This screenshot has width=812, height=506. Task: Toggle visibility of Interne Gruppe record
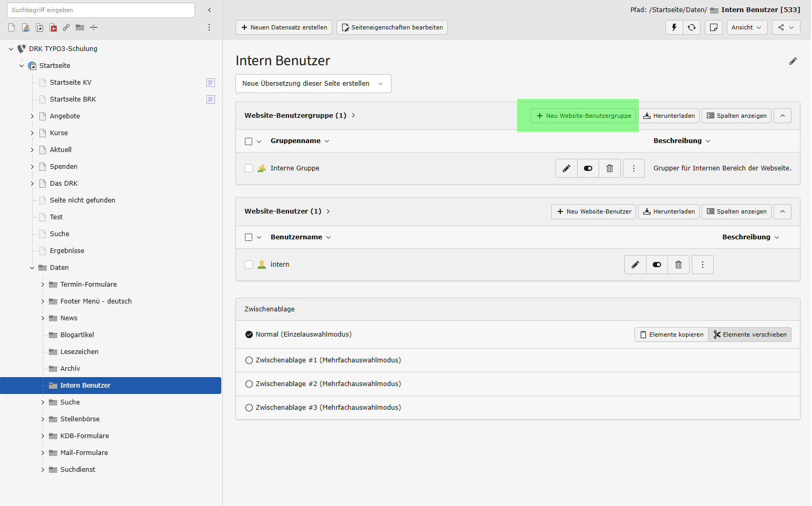coord(588,168)
